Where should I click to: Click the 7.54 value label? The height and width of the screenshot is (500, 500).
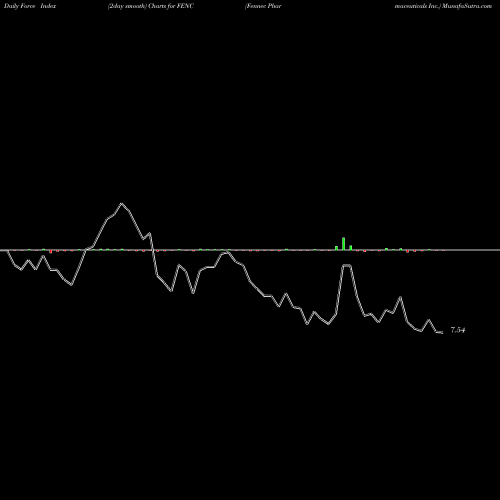458,330
